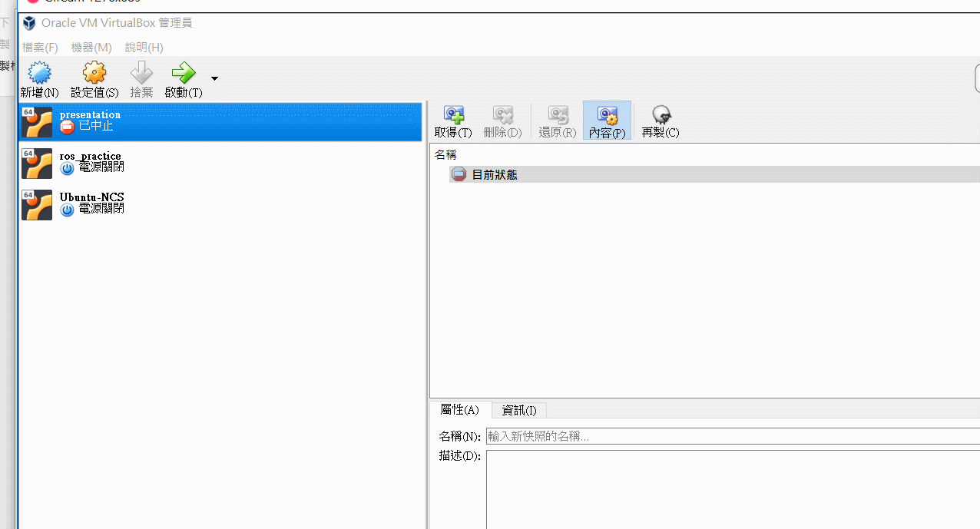Image resolution: width=980 pixels, height=529 pixels.
Task: Click Ubuntu-NCS 電源關閉 power icon
Action: coord(68,210)
